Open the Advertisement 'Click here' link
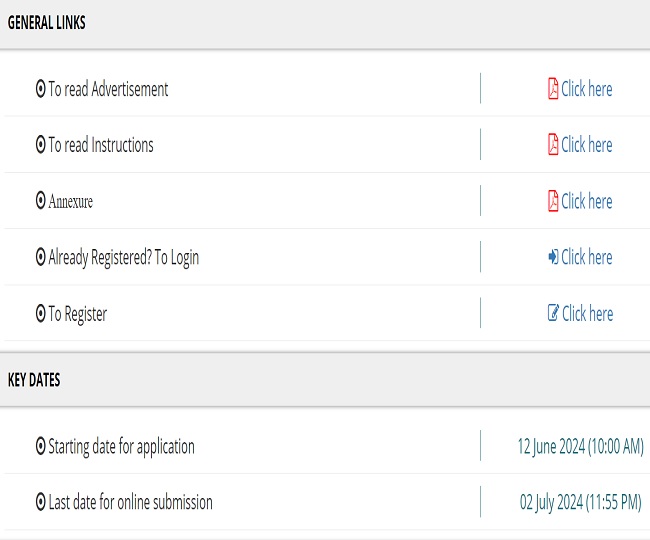The image size is (650, 540). (587, 89)
